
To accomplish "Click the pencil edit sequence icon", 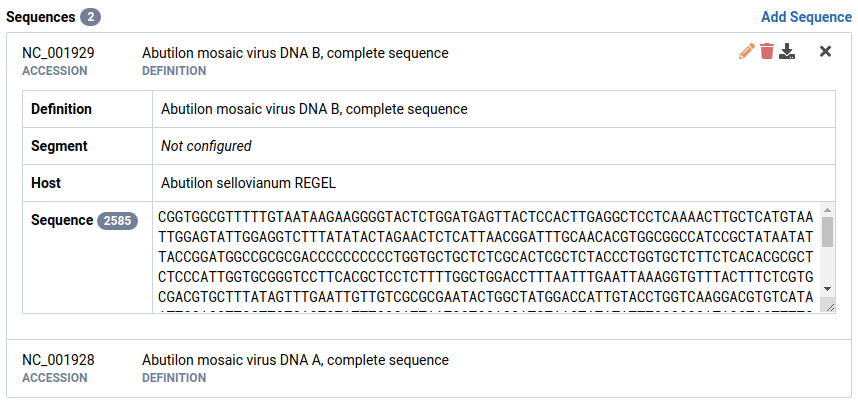I will 746,52.
